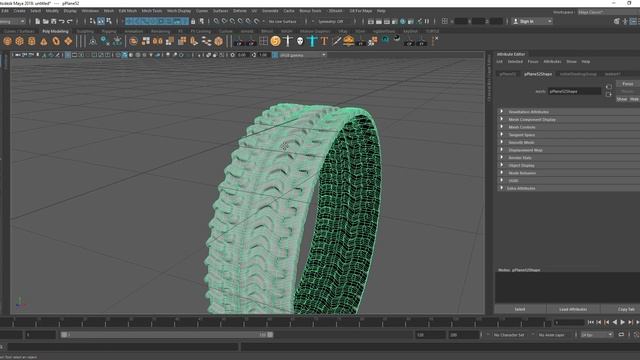This screenshot has height=360, width=640.
Task: Click the pencil sketch shelf icon
Action: tap(336, 41)
